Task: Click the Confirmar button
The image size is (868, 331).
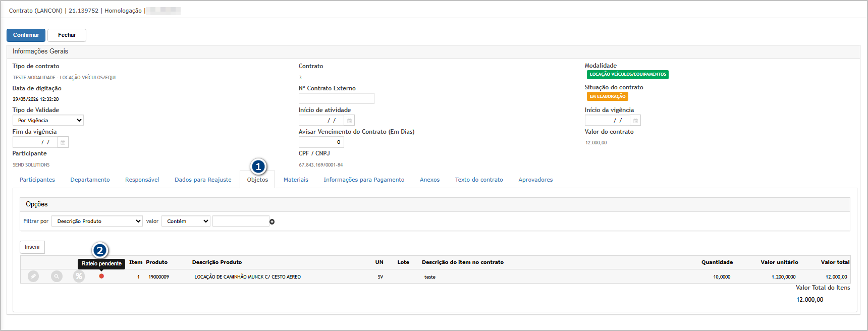Action: click(26, 35)
